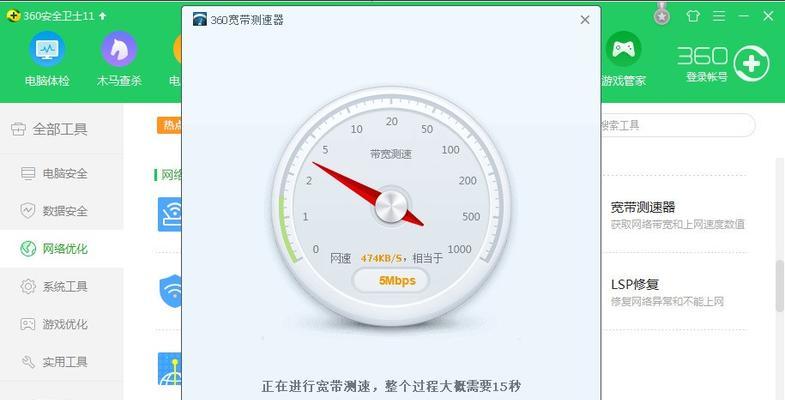Click the 获取网络带宽和上网速度数值 description
The width and height of the screenshot is (785, 400).
coord(678,224)
